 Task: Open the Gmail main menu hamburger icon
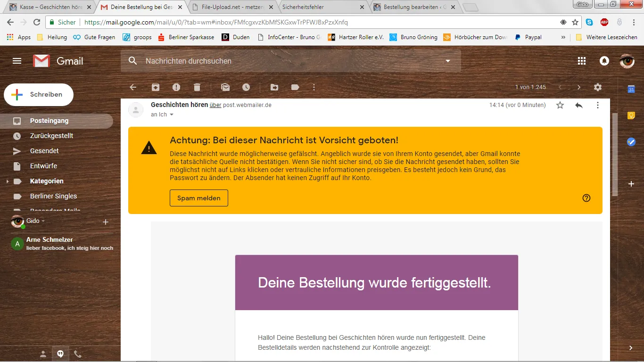(17, 61)
